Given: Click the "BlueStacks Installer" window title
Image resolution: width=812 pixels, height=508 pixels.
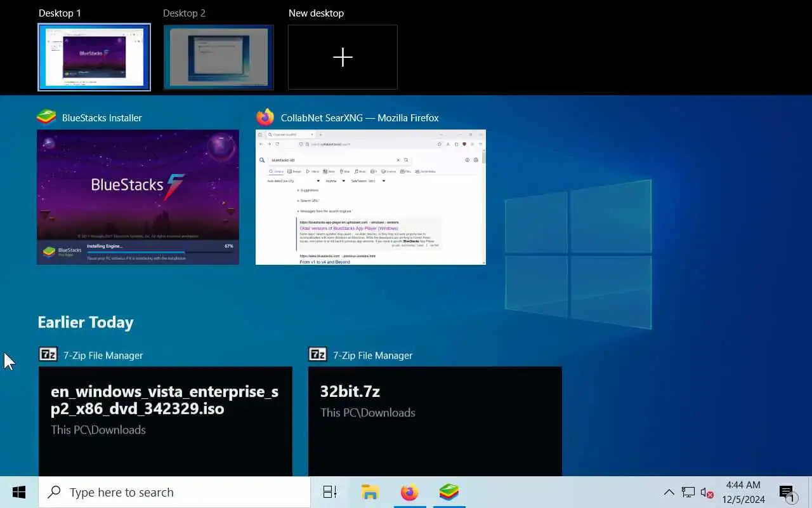Looking at the screenshot, I should pyautogui.click(x=102, y=117).
